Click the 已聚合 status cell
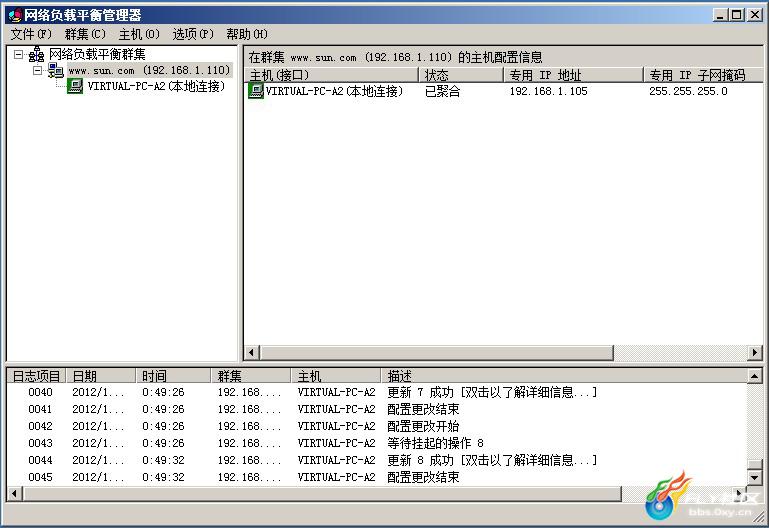Viewport: 769px width, 528px height. [442, 91]
